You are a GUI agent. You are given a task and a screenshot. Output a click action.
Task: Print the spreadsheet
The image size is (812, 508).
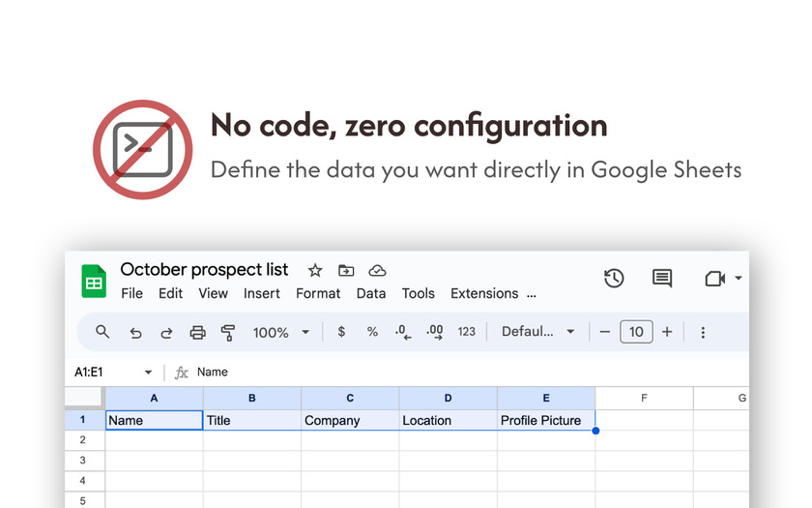197,332
